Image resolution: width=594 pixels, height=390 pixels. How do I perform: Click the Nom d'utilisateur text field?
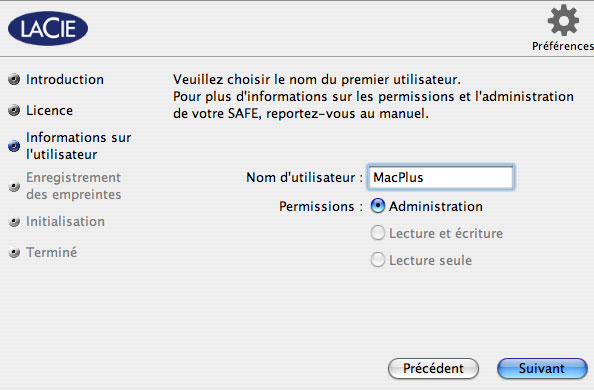(x=441, y=177)
